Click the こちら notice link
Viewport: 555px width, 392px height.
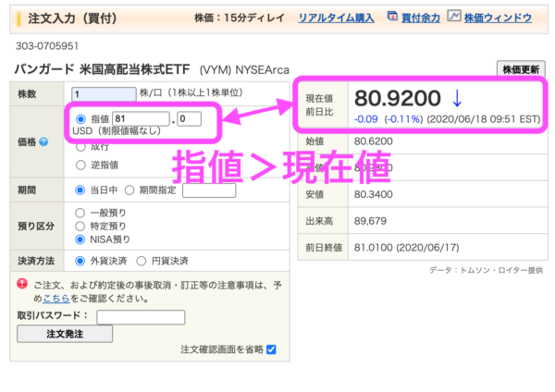pyautogui.click(x=55, y=299)
